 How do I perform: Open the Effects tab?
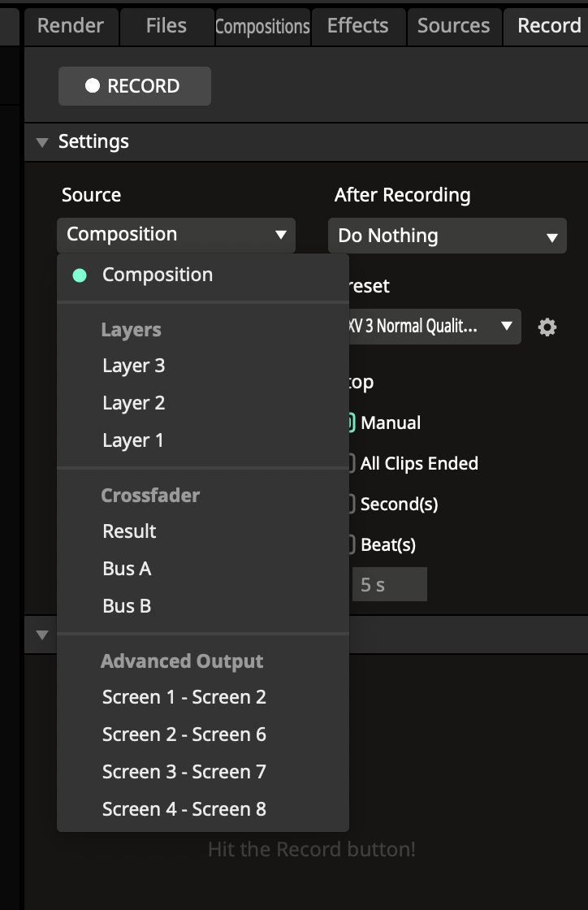coord(357,26)
